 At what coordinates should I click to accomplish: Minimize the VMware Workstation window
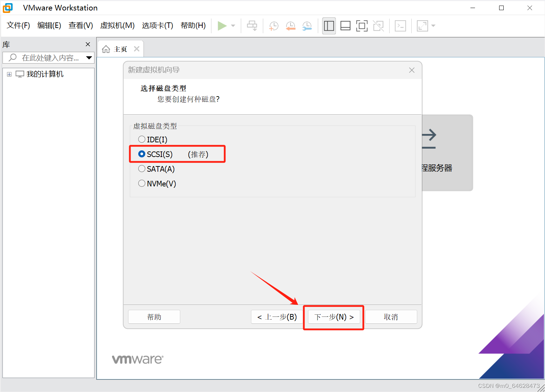[x=473, y=8]
